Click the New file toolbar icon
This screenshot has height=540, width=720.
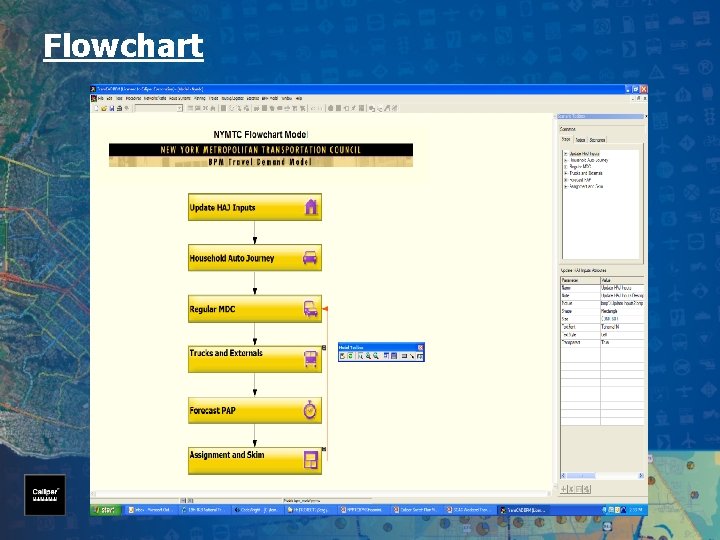click(96, 108)
